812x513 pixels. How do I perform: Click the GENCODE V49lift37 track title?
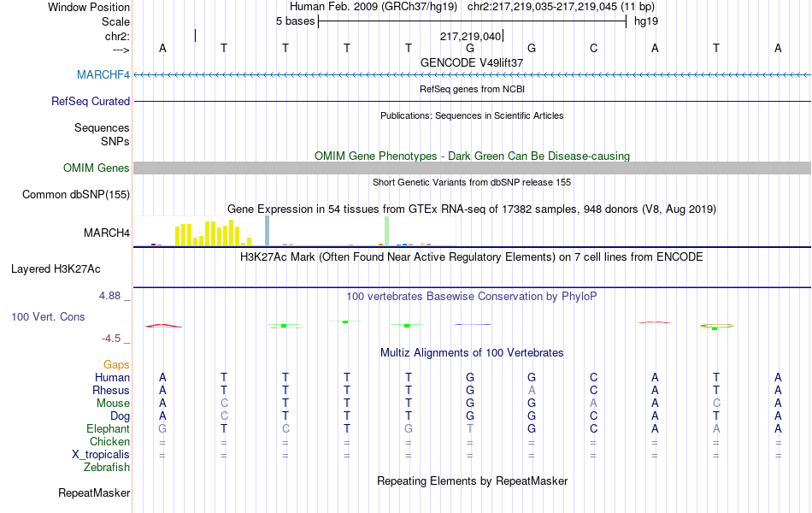point(472,62)
